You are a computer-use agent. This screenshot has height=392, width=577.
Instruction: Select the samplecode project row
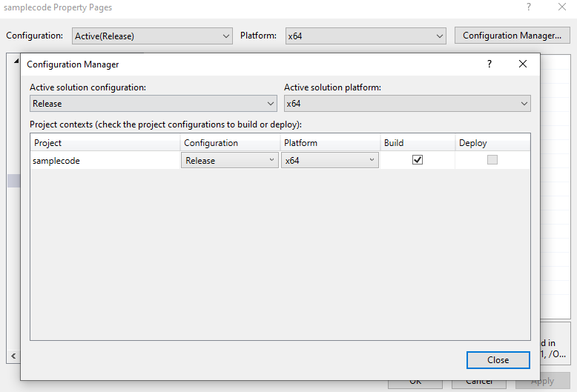[104, 161]
